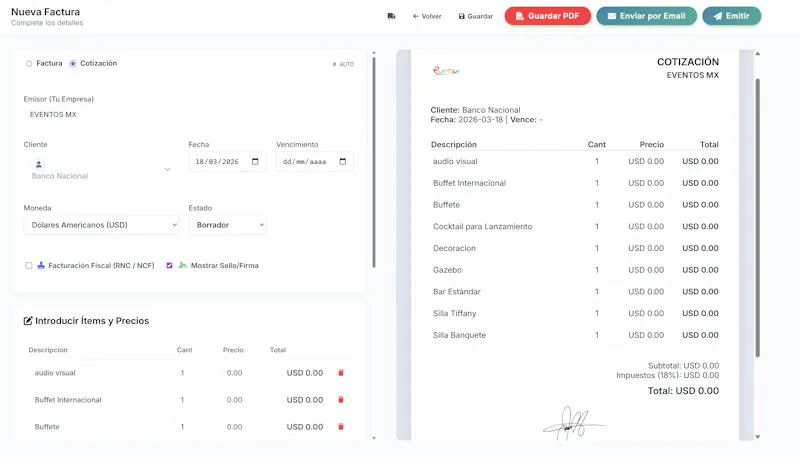Click the Fecha date field
The width and height of the screenshot is (800, 457).
227,162
